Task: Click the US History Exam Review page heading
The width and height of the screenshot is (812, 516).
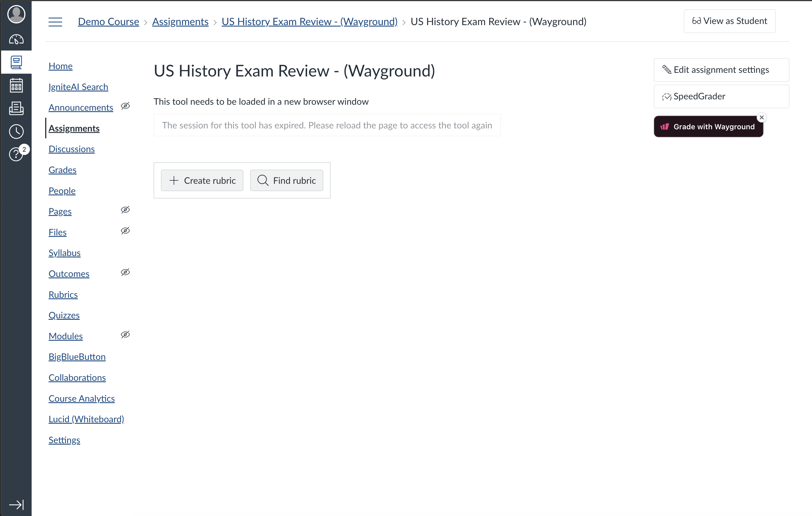Action: (x=294, y=71)
